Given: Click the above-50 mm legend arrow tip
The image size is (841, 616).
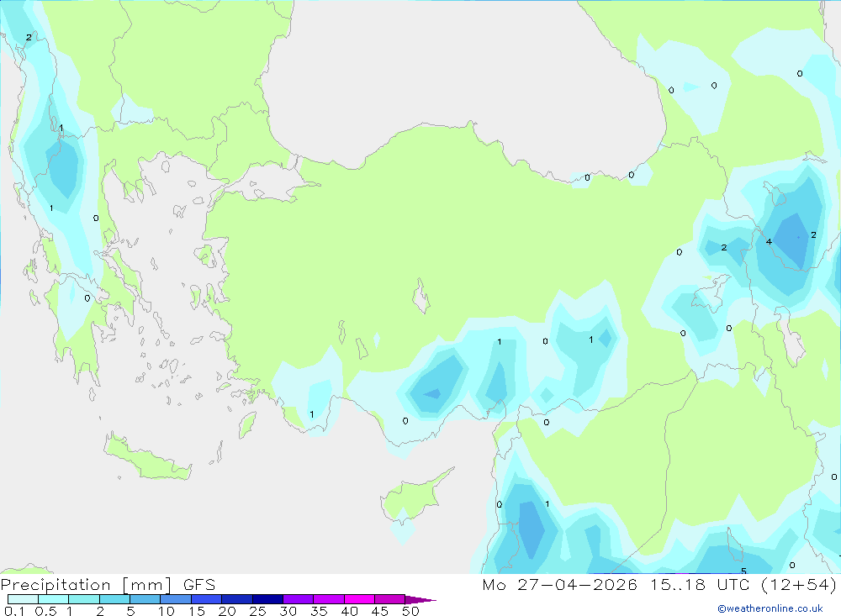Looking at the screenshot, I should pos(420,599).
